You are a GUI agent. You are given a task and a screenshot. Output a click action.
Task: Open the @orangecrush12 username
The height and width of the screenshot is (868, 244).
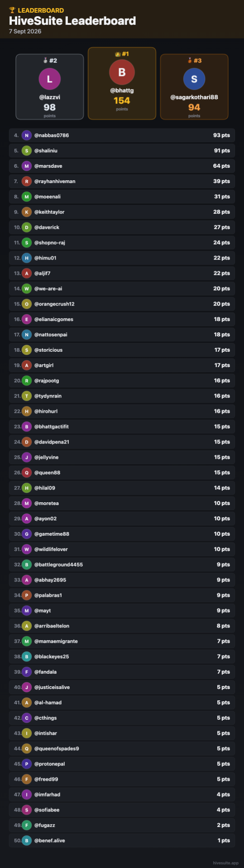pyautogui.click(x=54, y=304)
